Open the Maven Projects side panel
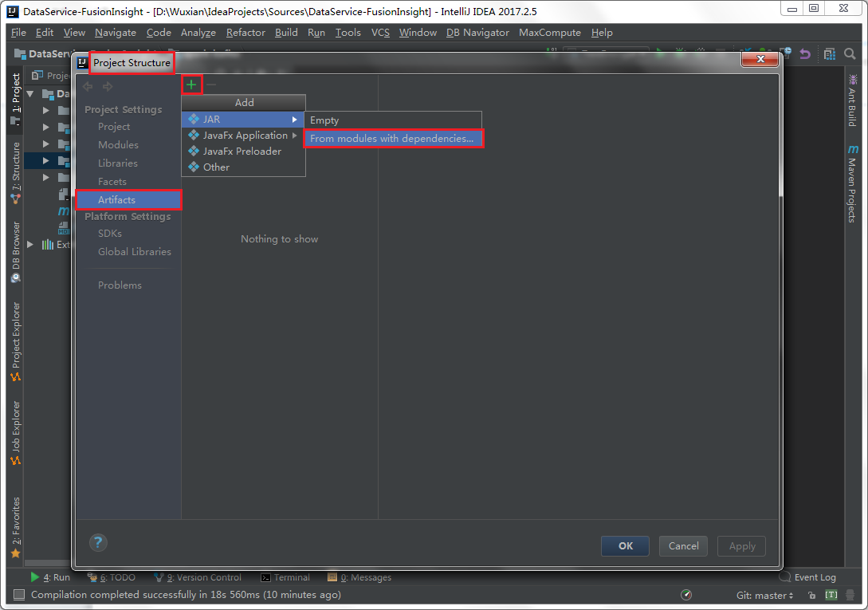The image size is (868, 610). [853, 183]
